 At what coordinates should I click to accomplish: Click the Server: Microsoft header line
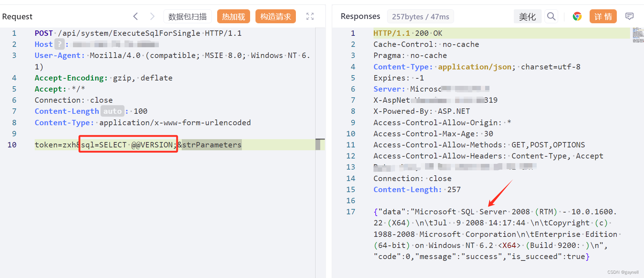click(431, 89)
